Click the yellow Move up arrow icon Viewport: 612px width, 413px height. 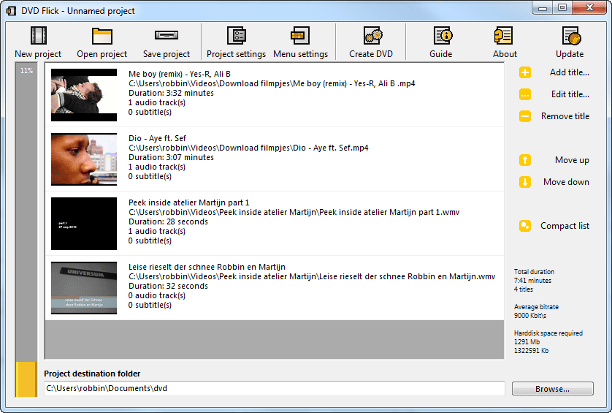pos(525,160)
